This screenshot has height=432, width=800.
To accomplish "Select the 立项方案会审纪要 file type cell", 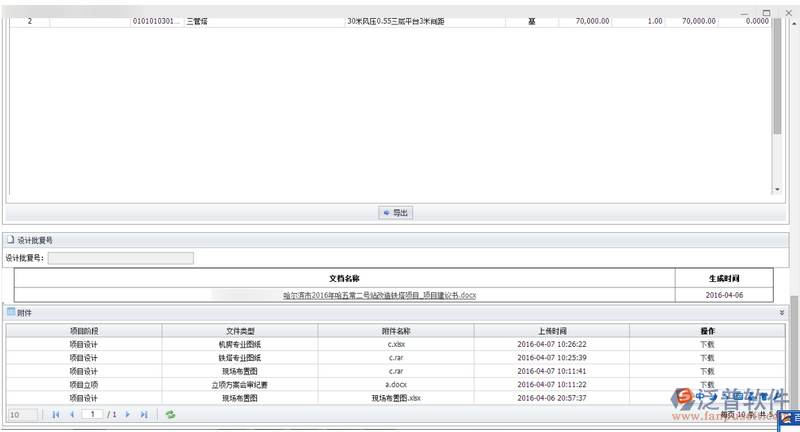I will pyautogui.click(x=240, y=385).
